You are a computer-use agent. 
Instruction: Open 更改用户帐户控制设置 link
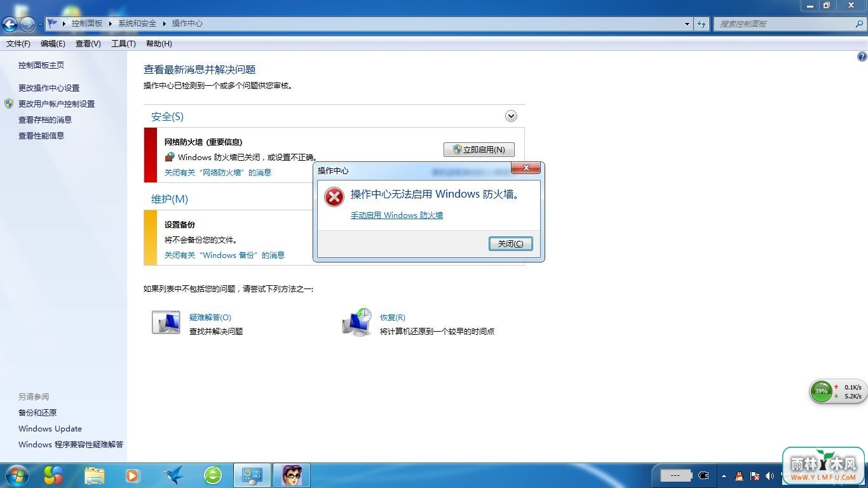click(x=57, y=104)
